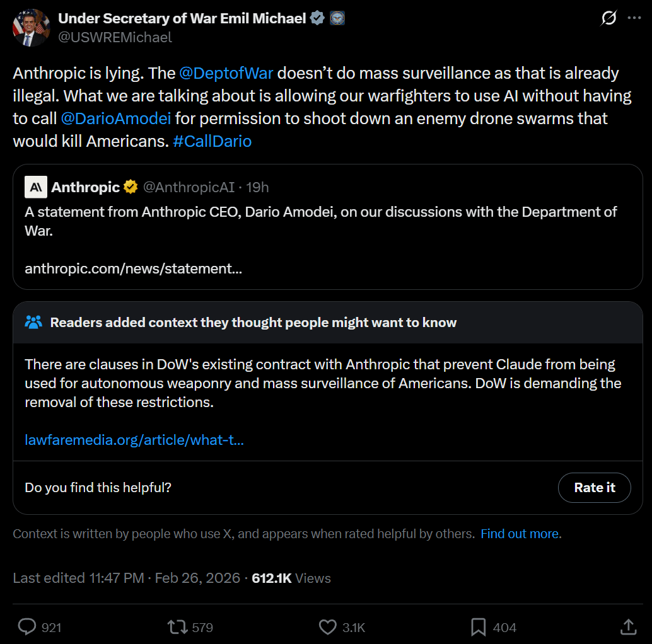Click Anthropic's gold verified badge
652x644 pixels.
[x=131, y=187]
